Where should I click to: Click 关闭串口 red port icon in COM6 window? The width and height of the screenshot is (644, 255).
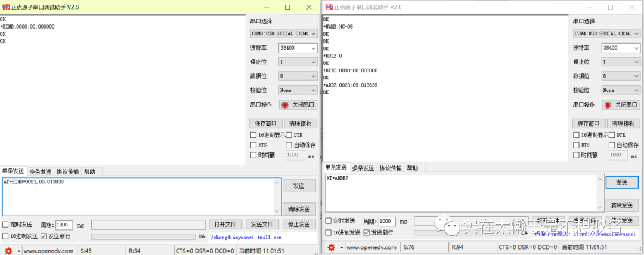[x=284, y=105]
